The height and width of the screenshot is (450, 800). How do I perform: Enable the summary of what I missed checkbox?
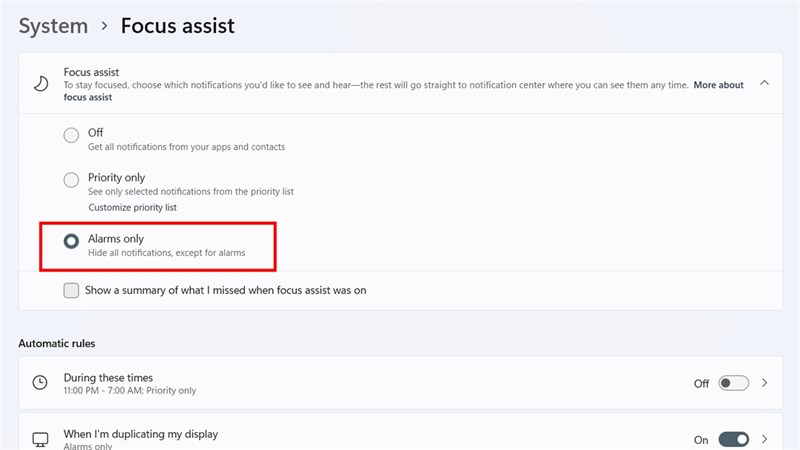pyautogui.click(x=71, y=290)
